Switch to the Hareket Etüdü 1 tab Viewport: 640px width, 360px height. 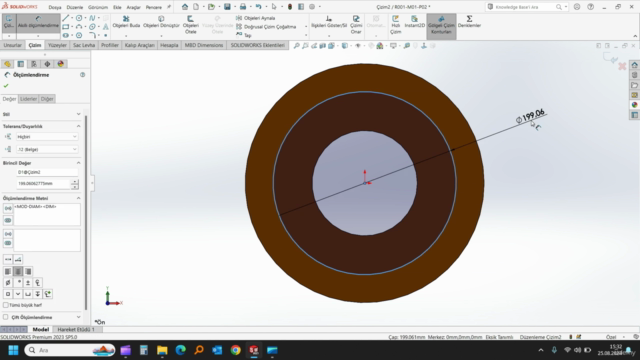pyautogui.click(x=76, y=329)
